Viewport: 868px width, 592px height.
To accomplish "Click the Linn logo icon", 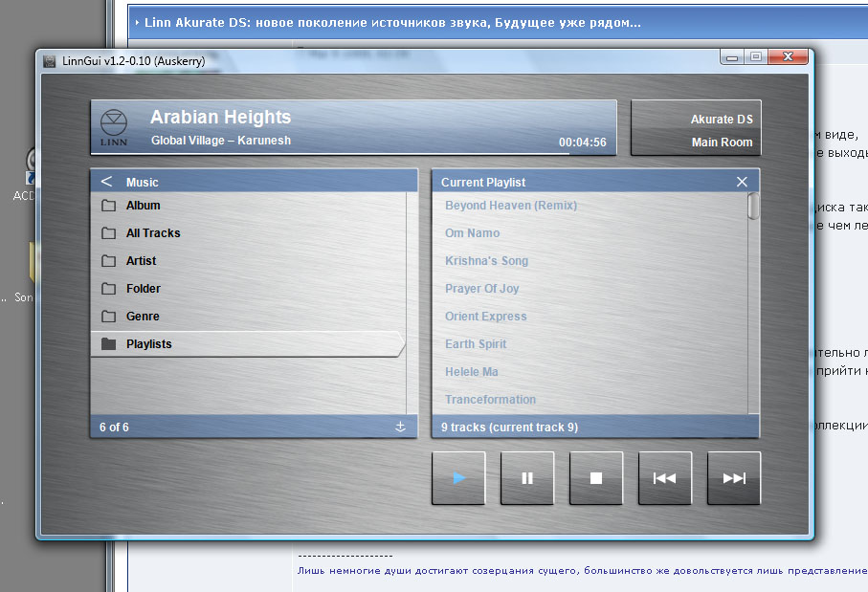I will (x=114, y=127).
